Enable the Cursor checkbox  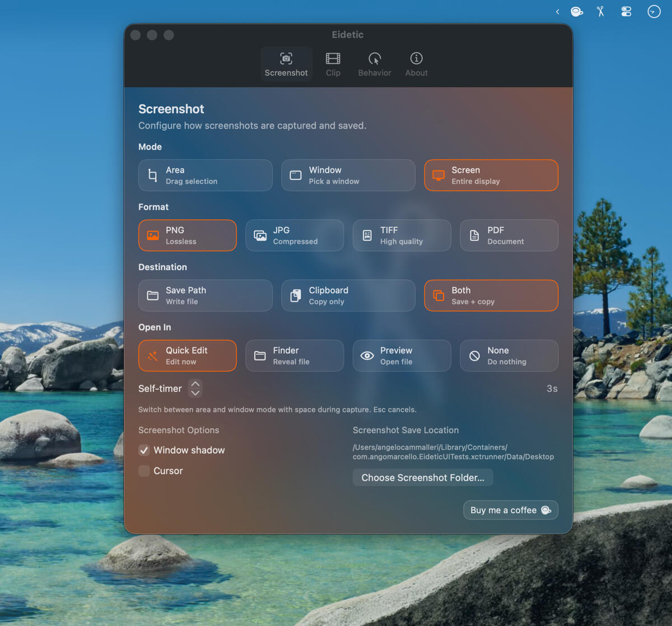144,471
